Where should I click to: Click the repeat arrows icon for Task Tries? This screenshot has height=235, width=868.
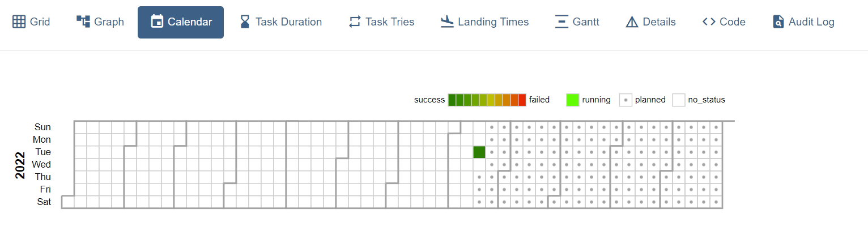click(355, 22)
